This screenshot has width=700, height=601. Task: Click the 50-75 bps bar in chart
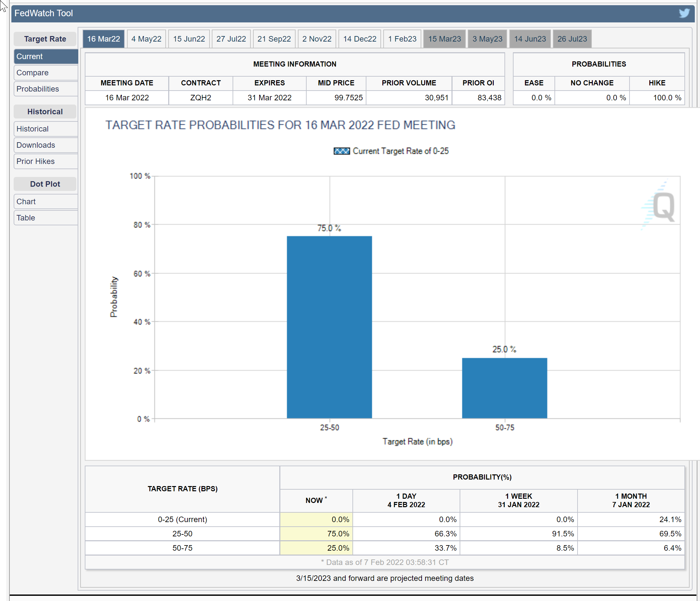[504, 388]
